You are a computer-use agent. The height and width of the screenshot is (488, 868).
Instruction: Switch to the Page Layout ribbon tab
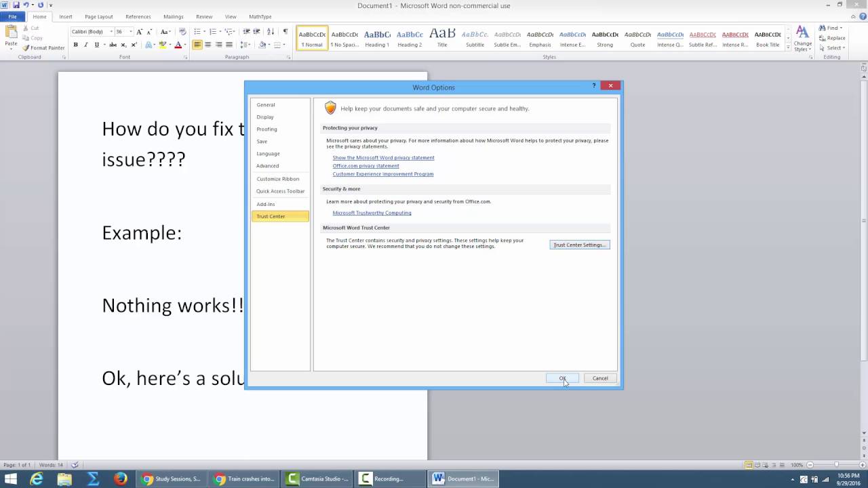tap(99, 16)
